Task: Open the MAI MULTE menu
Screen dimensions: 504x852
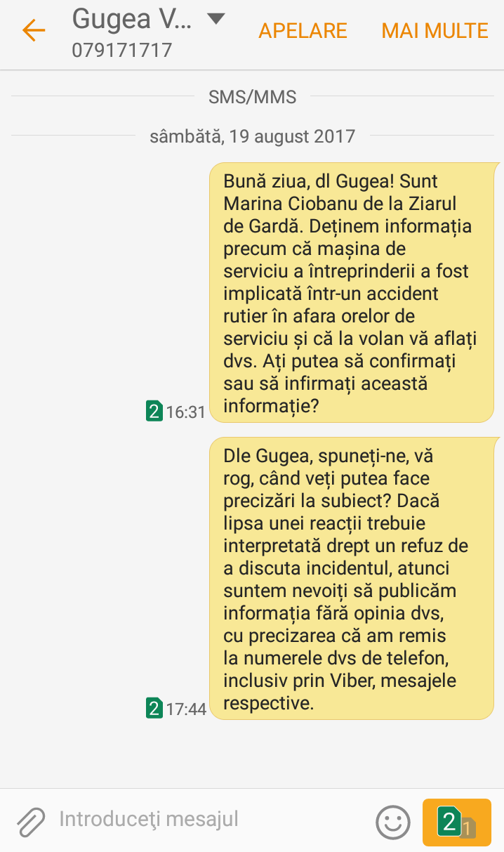Action: [x=435, y=31]
